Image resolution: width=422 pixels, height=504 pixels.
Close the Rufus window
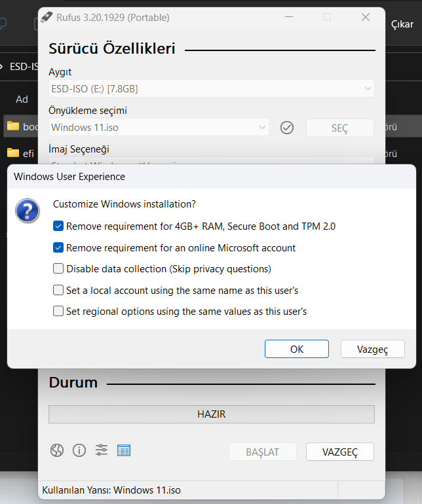366,17
